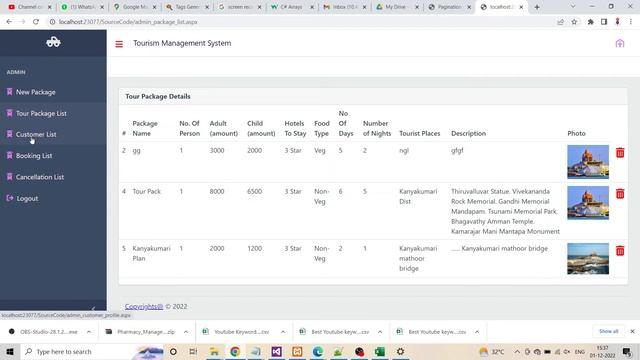Open photo thumbnail for 'gg' package
640x360 pixels.
(588, 162)
